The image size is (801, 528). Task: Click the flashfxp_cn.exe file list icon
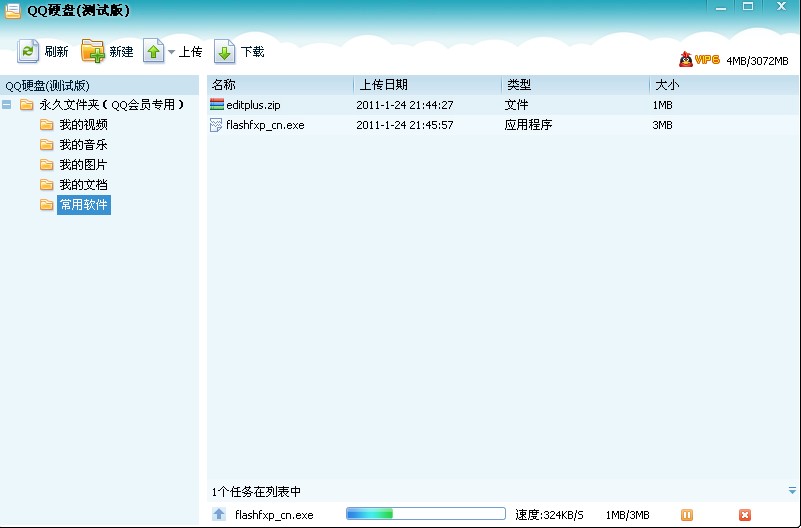216,125
